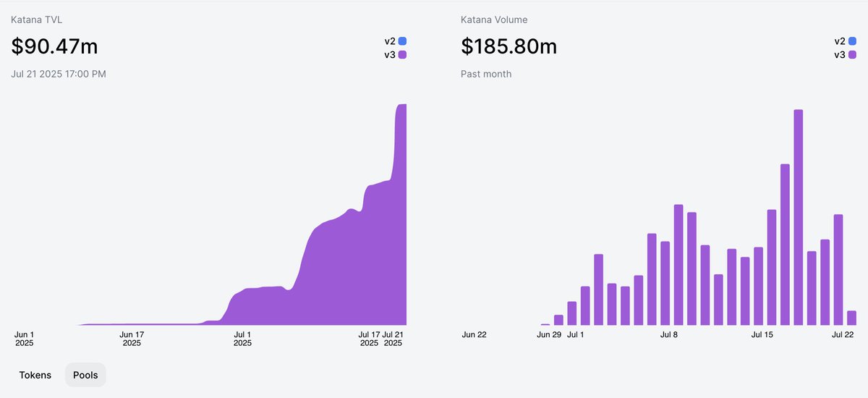Click the Jul 21 2025 17:00 PM timestamp

[59, 74]
